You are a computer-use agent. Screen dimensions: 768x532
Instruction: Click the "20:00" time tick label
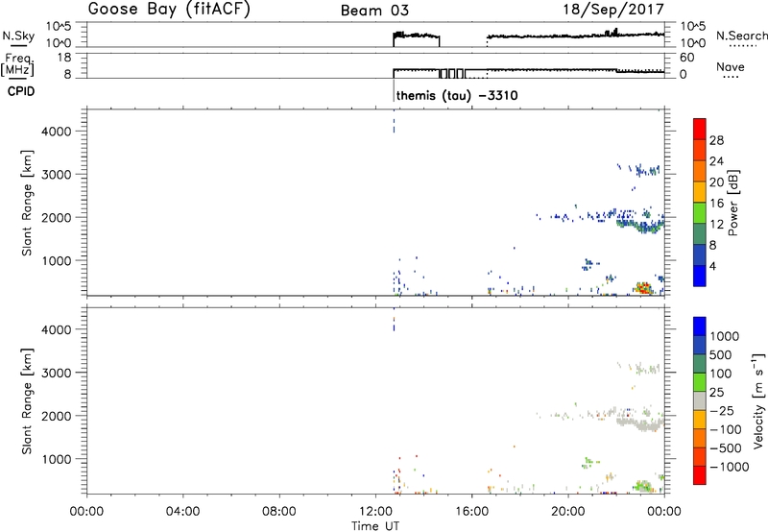[567, 512]
